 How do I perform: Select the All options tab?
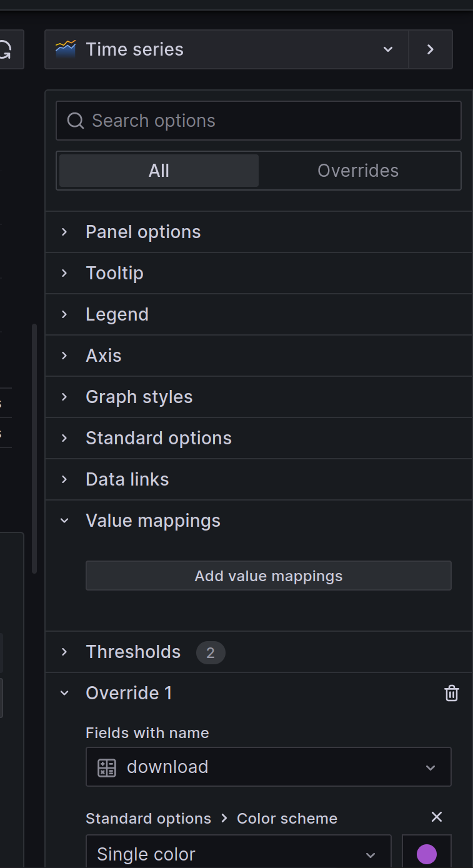pos(159,171)
